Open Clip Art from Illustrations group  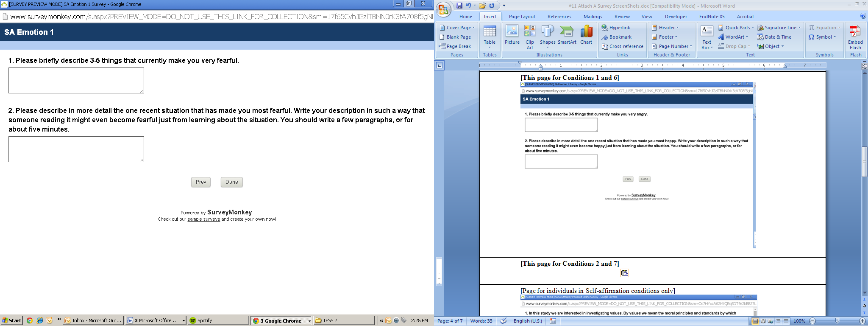click(530, 37)
